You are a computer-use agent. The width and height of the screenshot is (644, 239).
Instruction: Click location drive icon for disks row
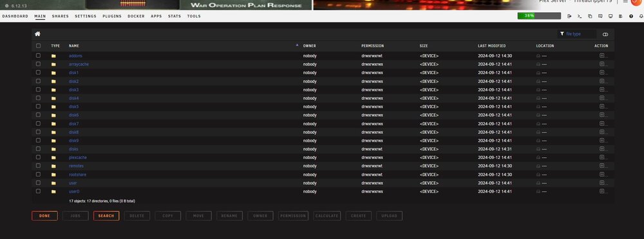538,149
